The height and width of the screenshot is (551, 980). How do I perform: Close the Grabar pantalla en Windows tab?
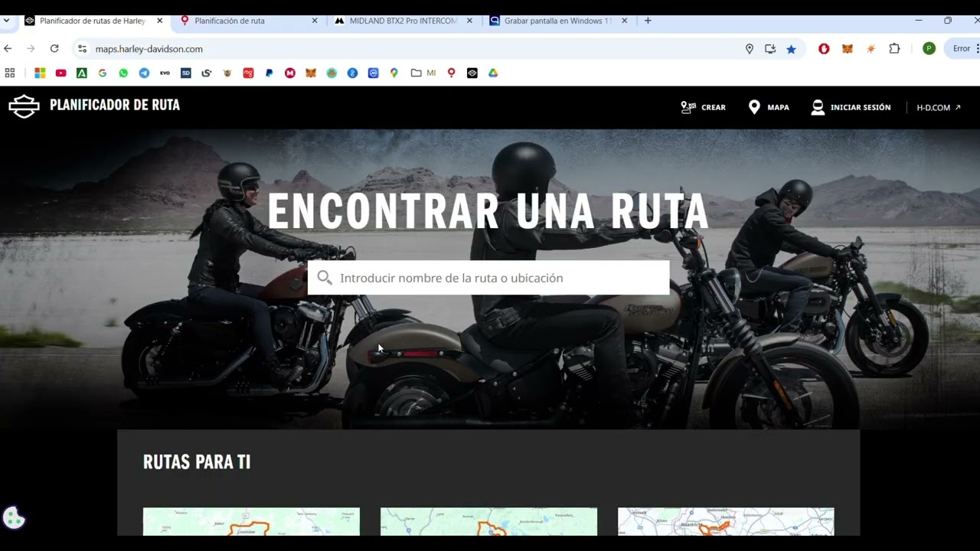[624, 21]
